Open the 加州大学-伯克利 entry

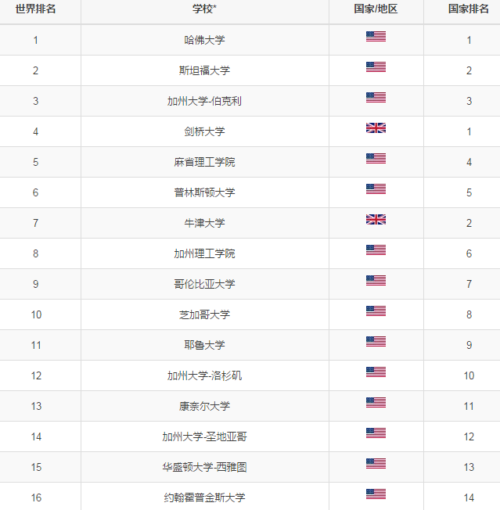click(204, 101)
